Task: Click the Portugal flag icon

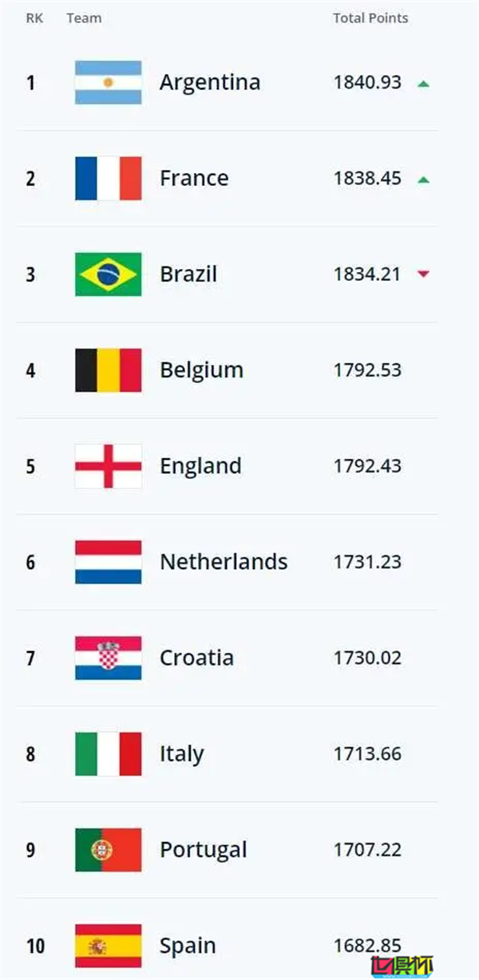Action: click(x=109, y=850)
